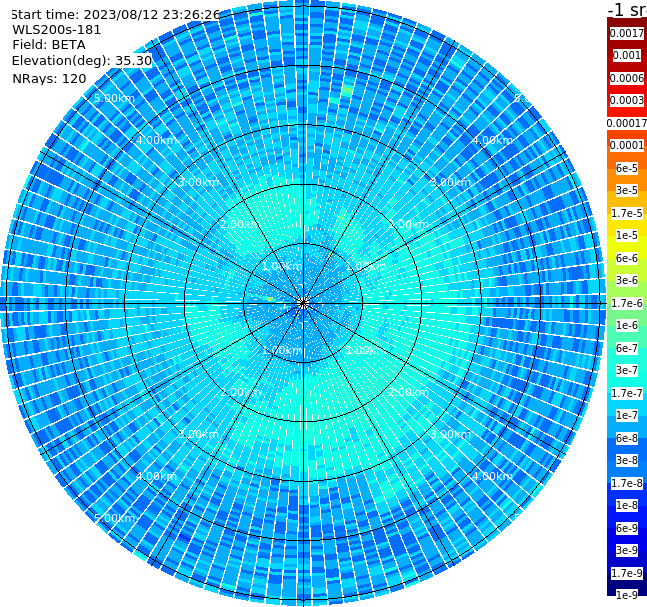Click the 1e-7 colorbar tick label
This screenshot has width=647, height=607.
pos(627,415)
